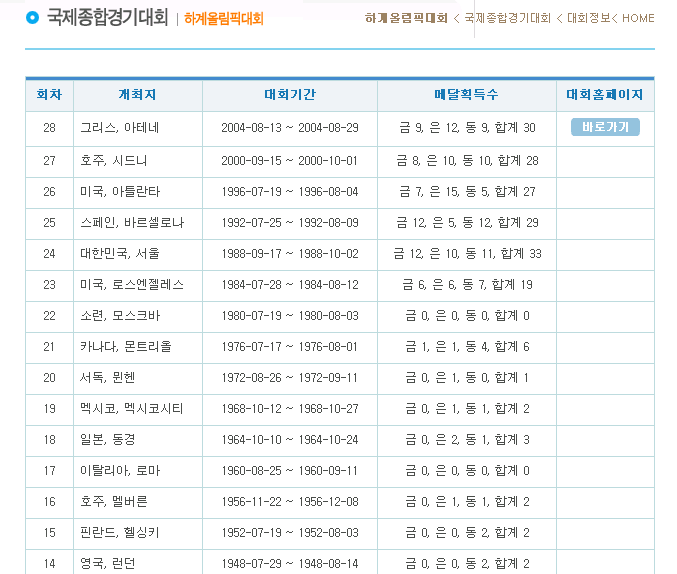Click the 회차 number 14 cell

[x=49, y=564]
